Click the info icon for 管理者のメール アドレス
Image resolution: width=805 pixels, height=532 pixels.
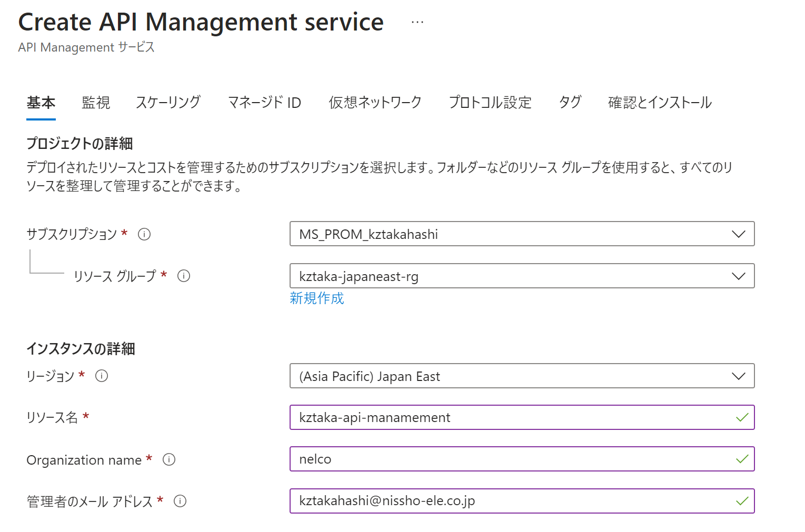180,501
